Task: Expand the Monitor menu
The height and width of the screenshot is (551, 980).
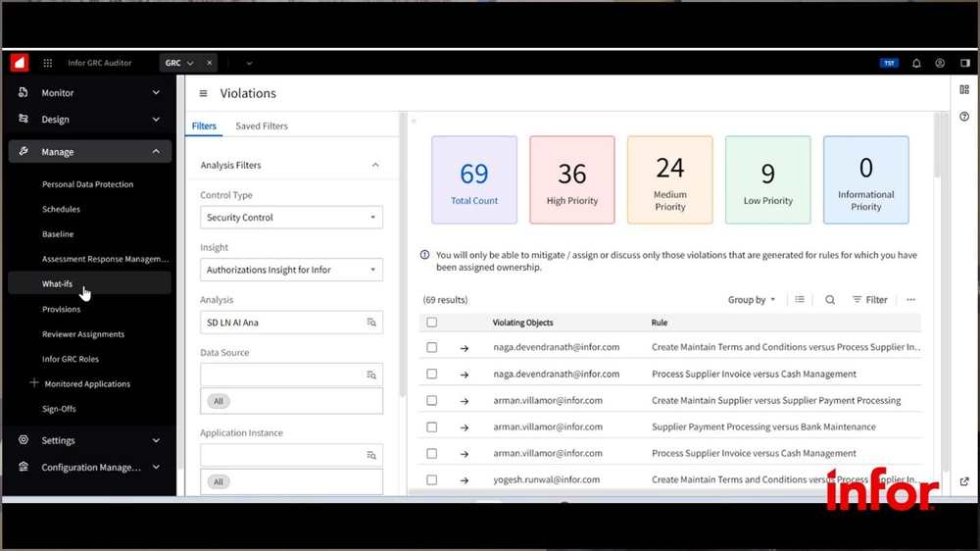Action: 89,92
